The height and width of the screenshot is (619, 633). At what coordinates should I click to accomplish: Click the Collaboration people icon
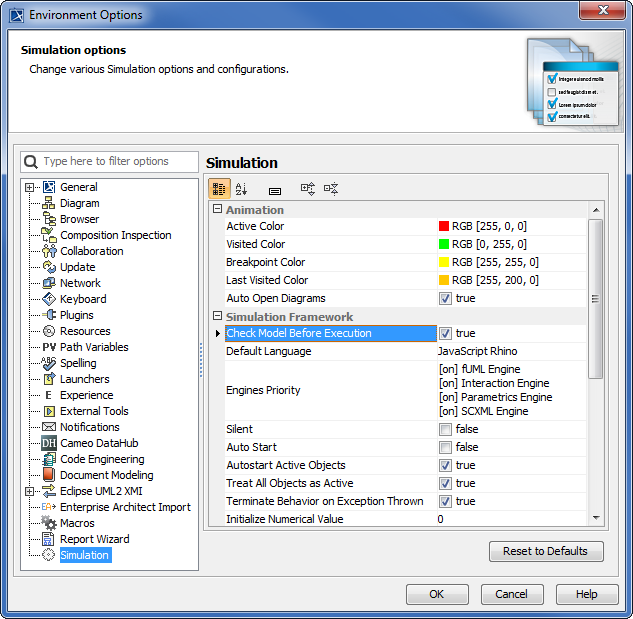[x=49, y=251]
